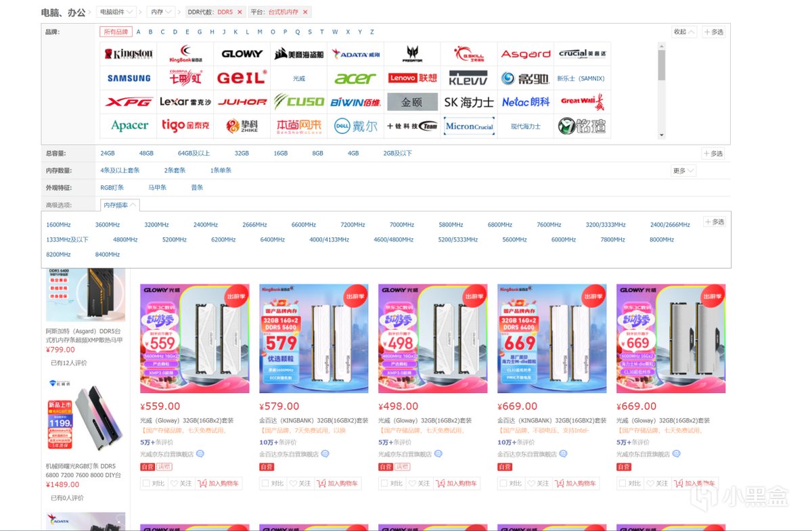Screen dimensions: 812x531
Task: Select the Kingston brand logo
Action: tap(129, 54)
